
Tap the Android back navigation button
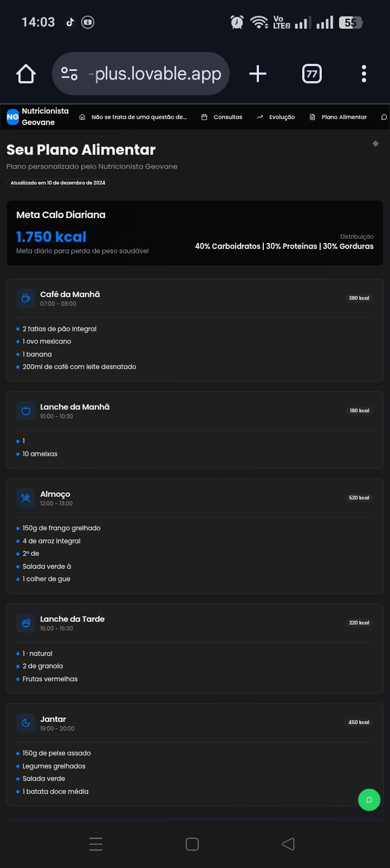288,844
